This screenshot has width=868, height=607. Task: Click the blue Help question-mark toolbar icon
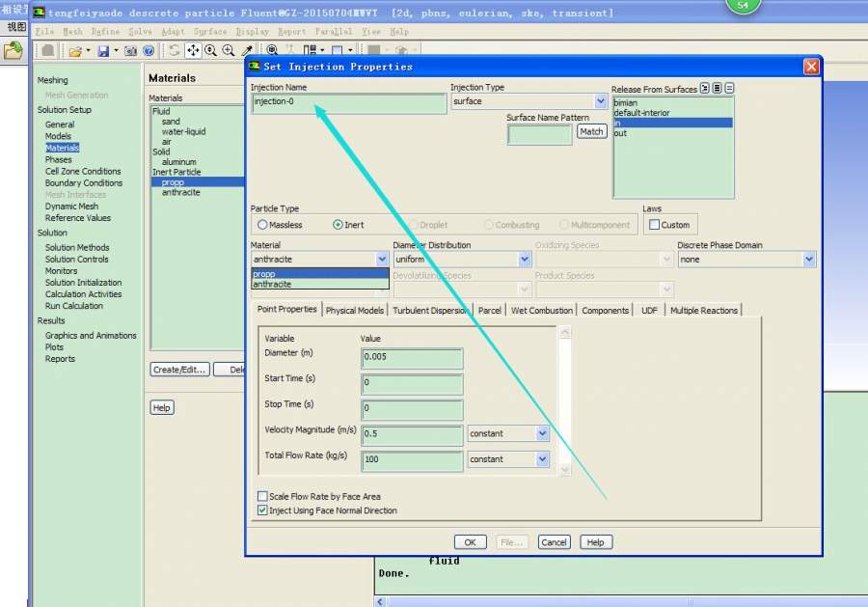[x=149, y=51]
